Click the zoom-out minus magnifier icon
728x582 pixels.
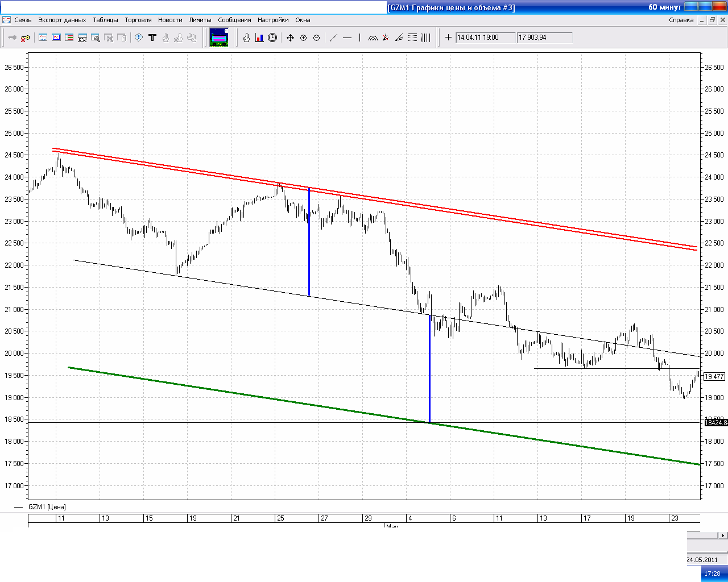click(316, 38)
